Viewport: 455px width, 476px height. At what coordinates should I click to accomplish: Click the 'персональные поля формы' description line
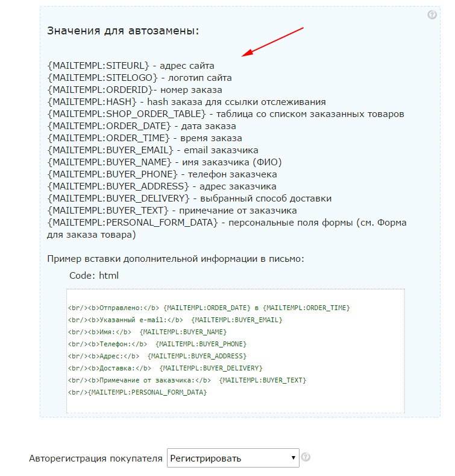point(227,229)
